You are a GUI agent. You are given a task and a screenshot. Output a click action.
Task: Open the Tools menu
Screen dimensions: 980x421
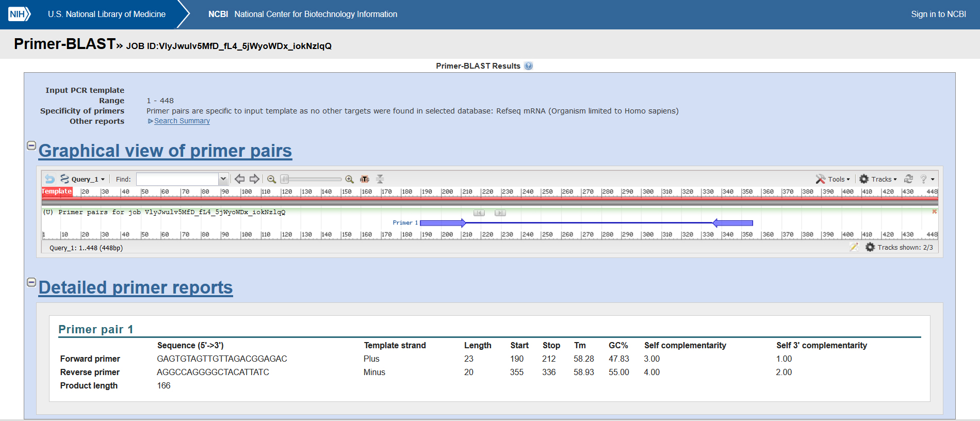[x=833, y=179]
